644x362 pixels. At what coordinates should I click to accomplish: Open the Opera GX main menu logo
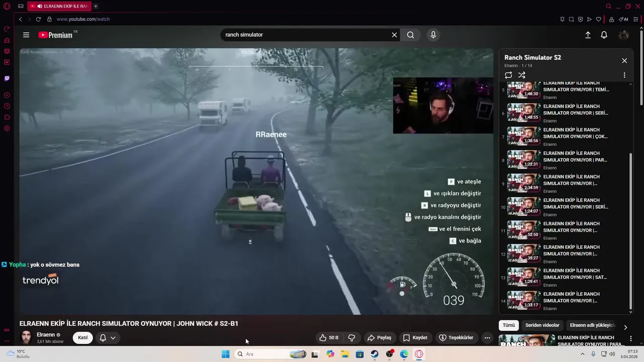pyautogui.click(x=7, y=6)
